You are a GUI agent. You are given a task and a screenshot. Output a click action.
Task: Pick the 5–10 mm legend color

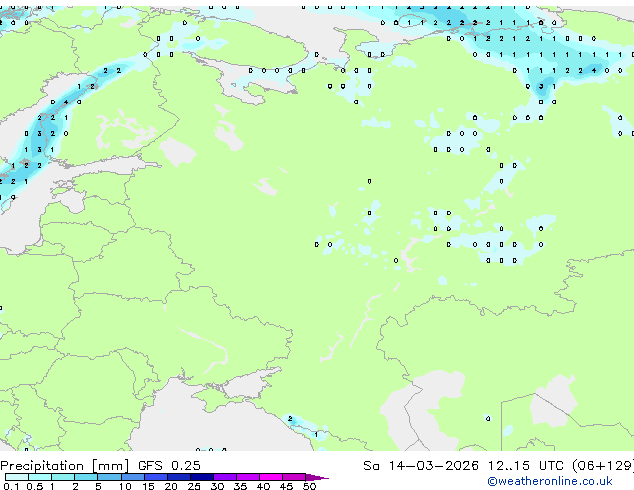[x=109, y=477]
